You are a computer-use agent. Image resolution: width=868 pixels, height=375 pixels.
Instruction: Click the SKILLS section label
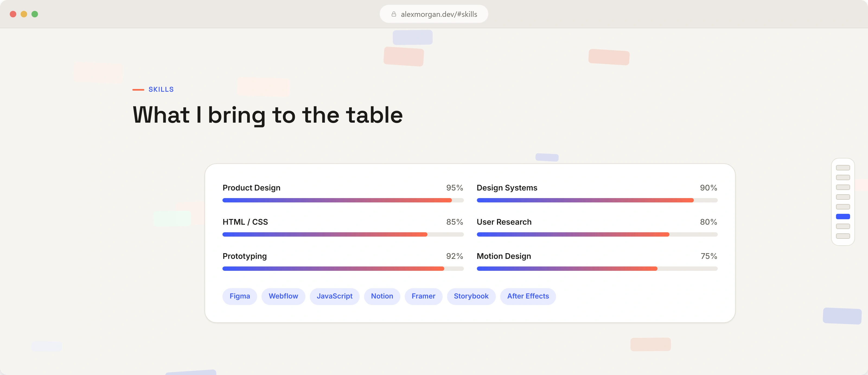(161, 90)
